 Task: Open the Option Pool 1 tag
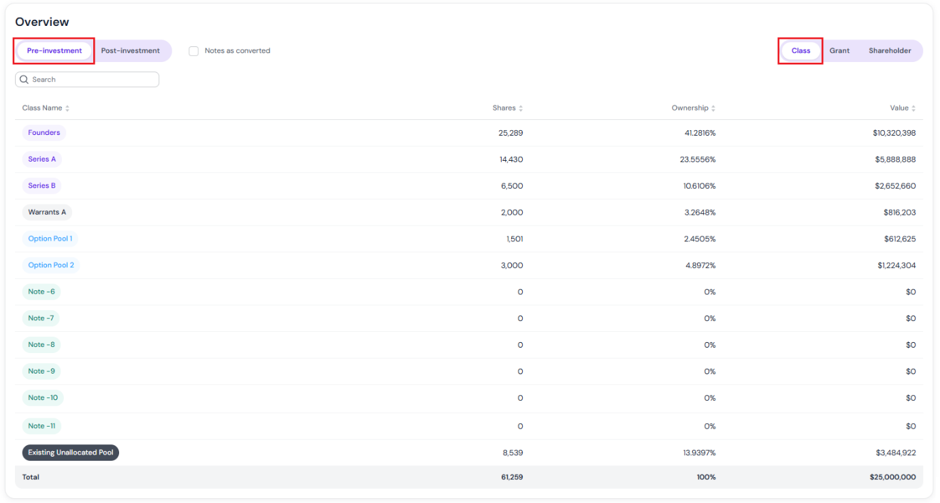(50, 239)
